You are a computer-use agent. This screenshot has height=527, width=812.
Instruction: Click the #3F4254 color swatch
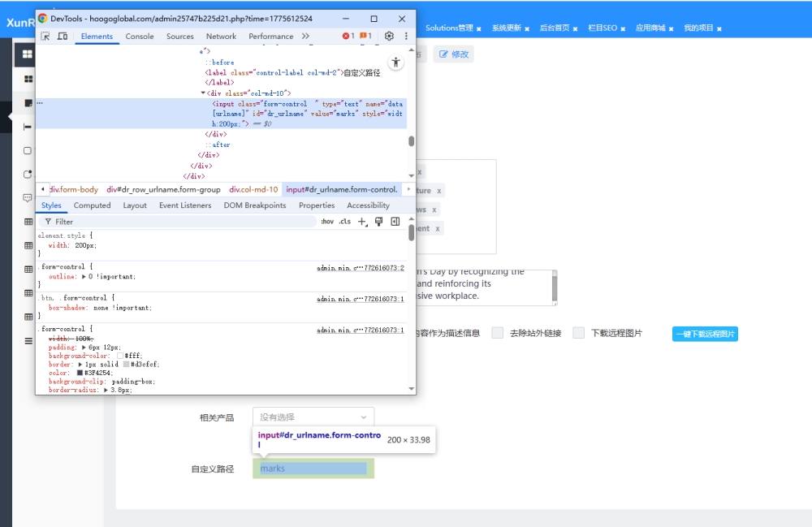pyautogui.click(x=80, y=373)
